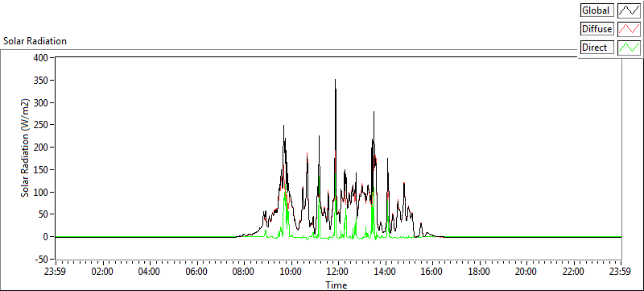The height and width of the screenshot is (291, 644).
Task: Click the 150 y-axis tick label
Action: (41, 170)
